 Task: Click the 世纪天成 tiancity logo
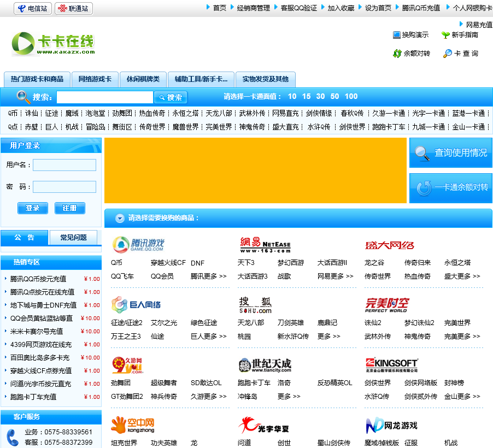(265, 365)
